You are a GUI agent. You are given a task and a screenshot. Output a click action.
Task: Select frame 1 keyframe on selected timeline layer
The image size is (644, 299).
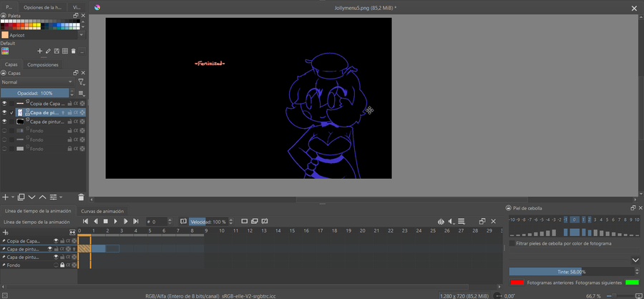tap(99, 248)
